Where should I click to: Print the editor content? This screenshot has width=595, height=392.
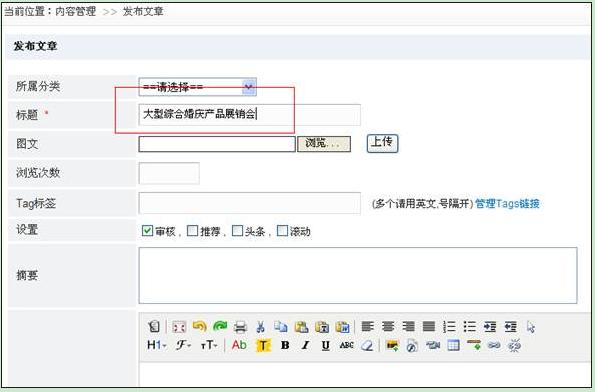pyautogui.click(x=241, y=327)
